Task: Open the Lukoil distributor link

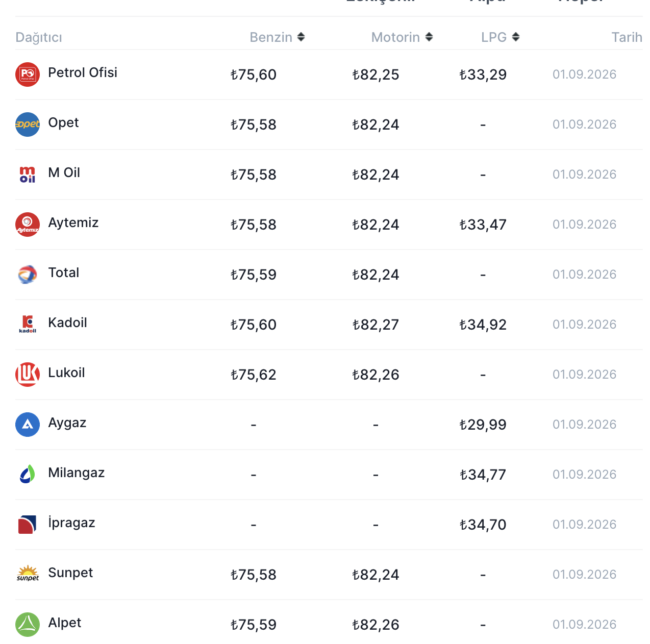Action: 66,373
